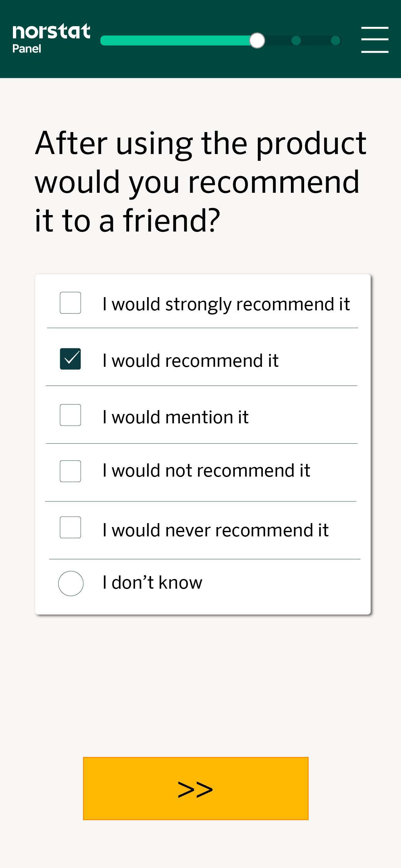Screen dimensions: 401x868
Task: Select 'I would not recommend it' checkbox
Action: 70,471
